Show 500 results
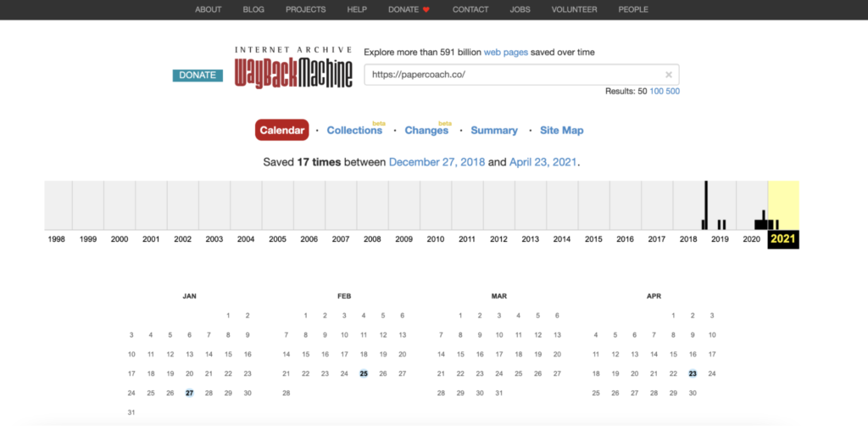Screen dimensions: 868x426 (673, 92)
